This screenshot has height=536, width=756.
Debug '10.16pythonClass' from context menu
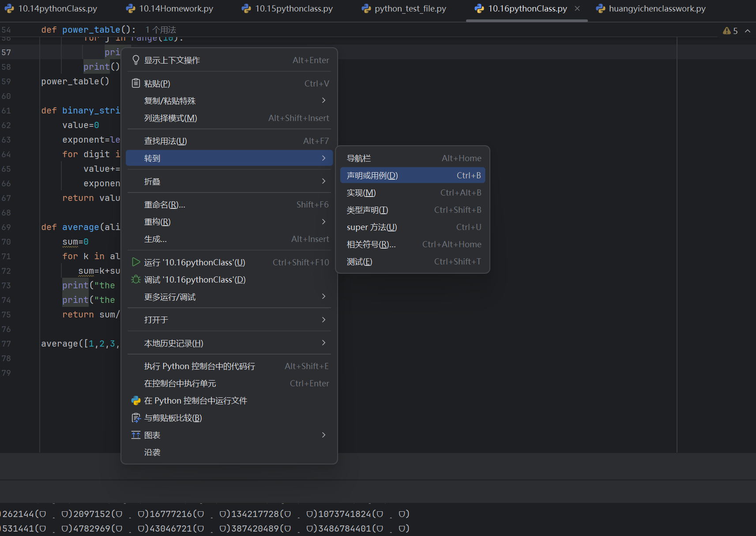tap(229, 279)
